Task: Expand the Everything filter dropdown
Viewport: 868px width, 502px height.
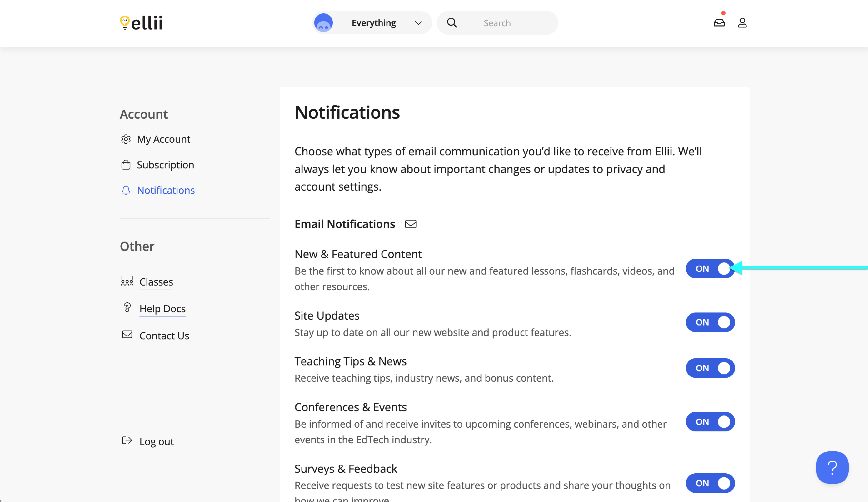Action: pyautogui.click(x=373, y=23)
